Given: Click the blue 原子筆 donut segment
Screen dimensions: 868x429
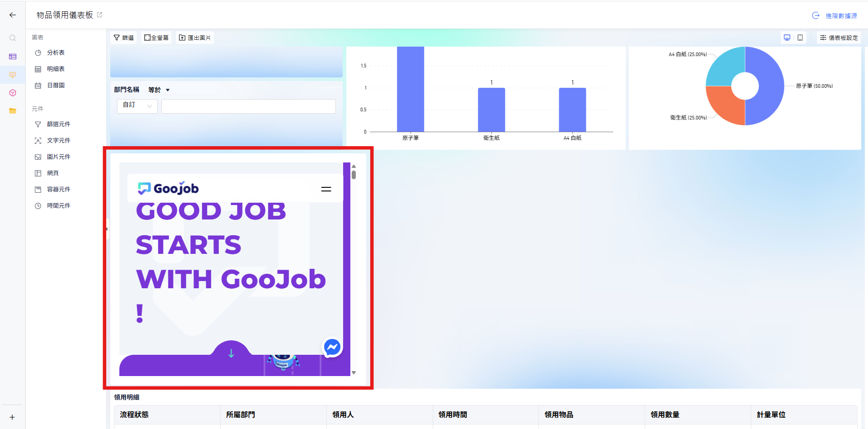Looking at the screenshot, I should [771, 86].
